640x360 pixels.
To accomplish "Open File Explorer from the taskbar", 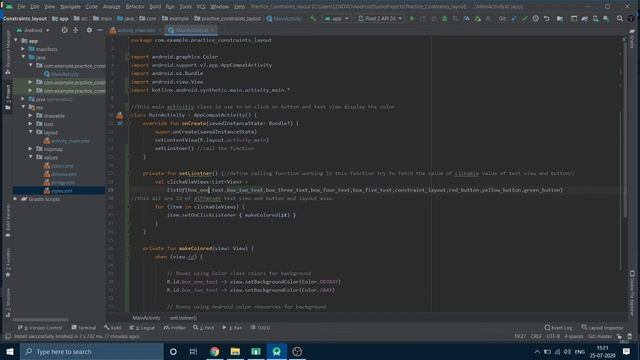I will point(235,351).
